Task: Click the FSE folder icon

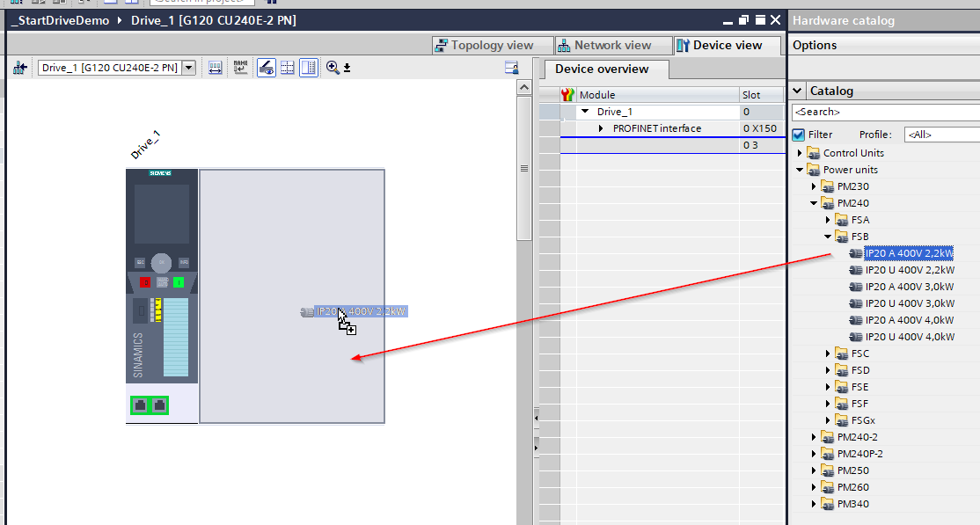Action: pos(841,388)
